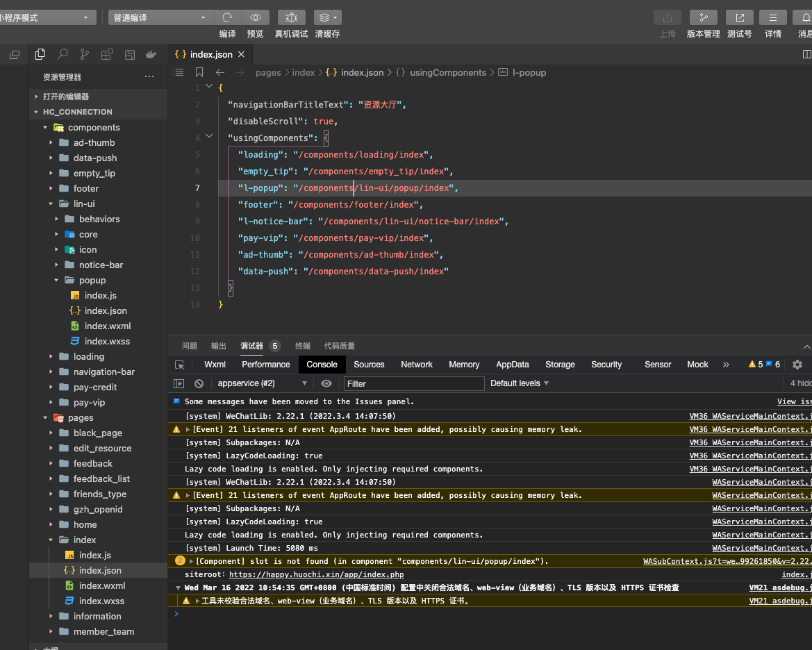Open the 问题 problems panel tab
812x650 pixels.
coord(190,346)
